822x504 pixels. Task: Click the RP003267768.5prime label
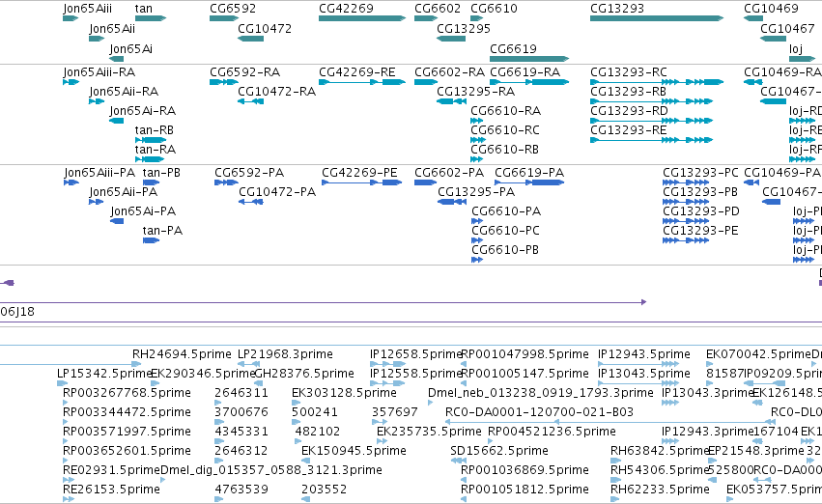coord(127,393)
